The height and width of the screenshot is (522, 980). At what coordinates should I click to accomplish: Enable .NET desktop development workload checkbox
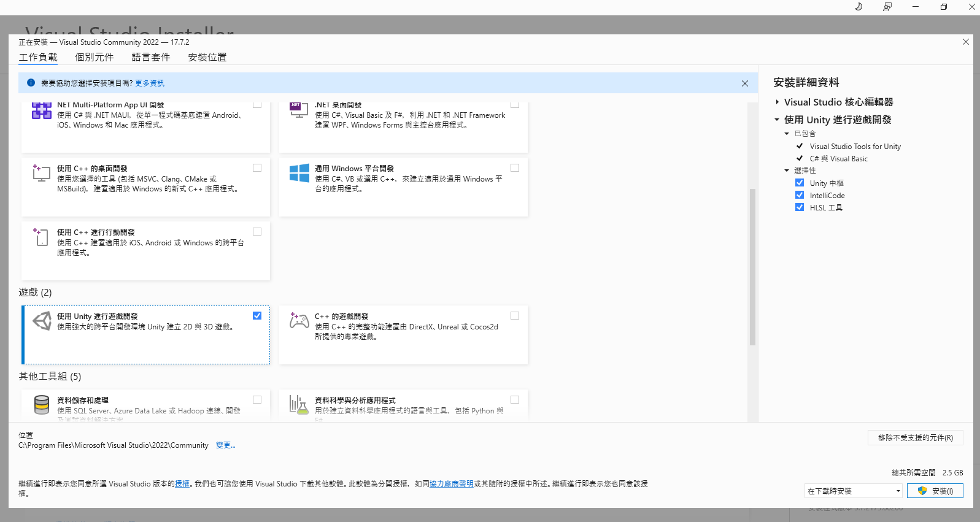tap(515, 104)
